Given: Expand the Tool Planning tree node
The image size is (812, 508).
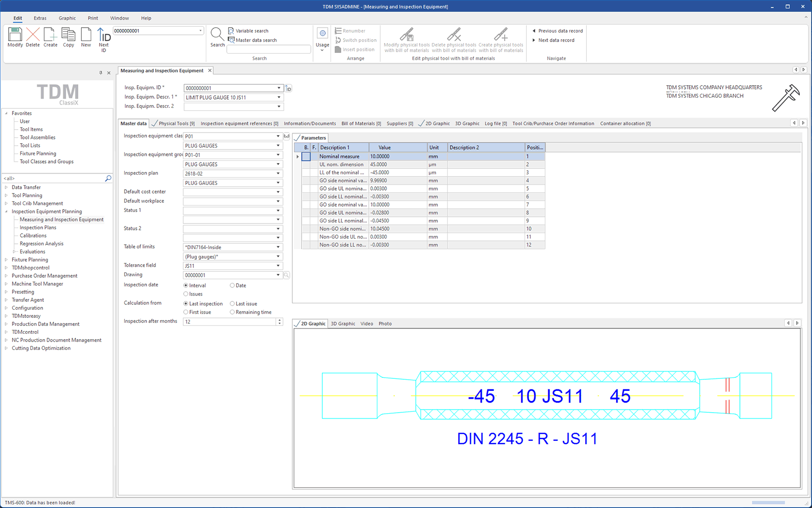Looking at the screenshot, I should (x=6, y=195).
